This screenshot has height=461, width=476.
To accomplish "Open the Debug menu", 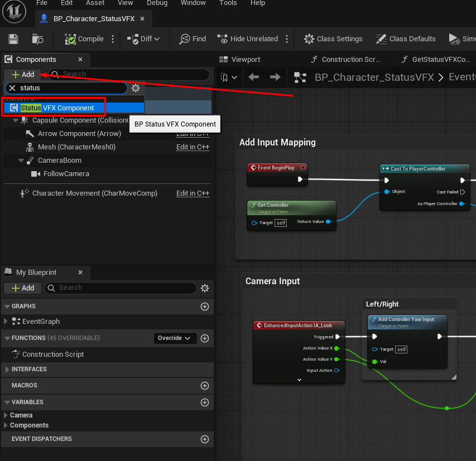I will coord(157,3).
